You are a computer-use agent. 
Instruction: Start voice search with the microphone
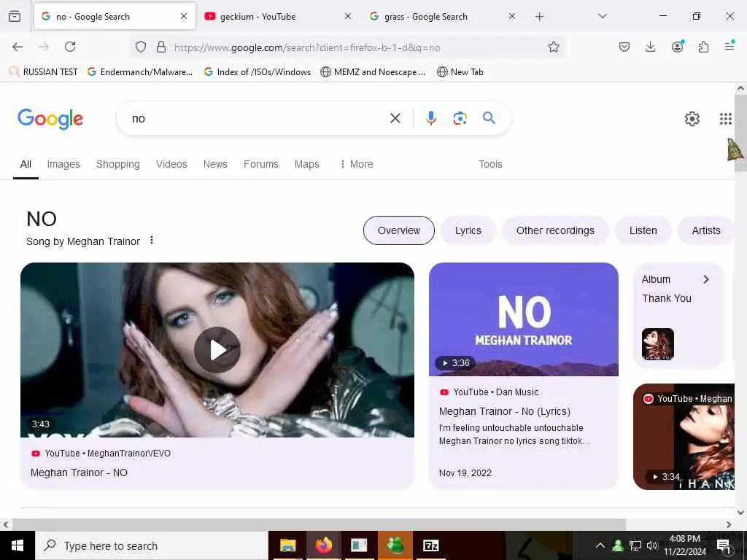[430, 118]
